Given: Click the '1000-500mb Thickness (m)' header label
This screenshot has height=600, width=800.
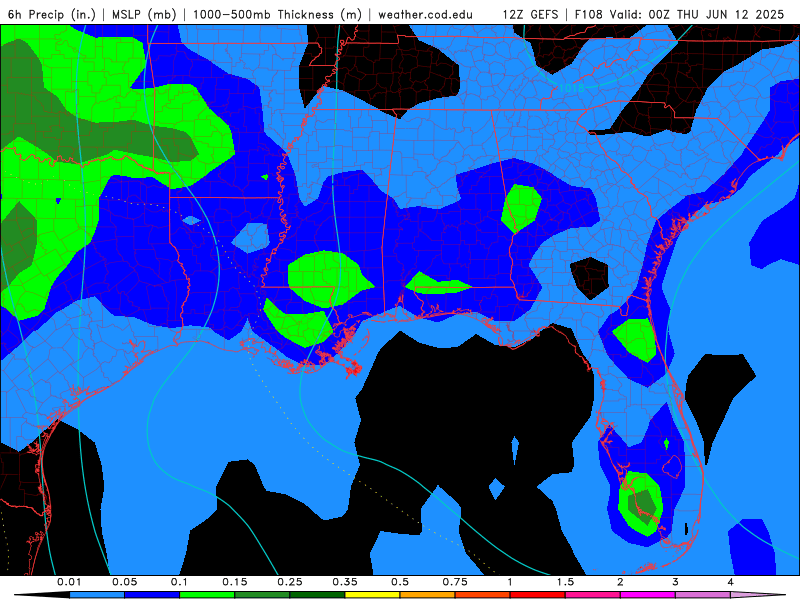Looking at the screenshot, I should [277, 14].
